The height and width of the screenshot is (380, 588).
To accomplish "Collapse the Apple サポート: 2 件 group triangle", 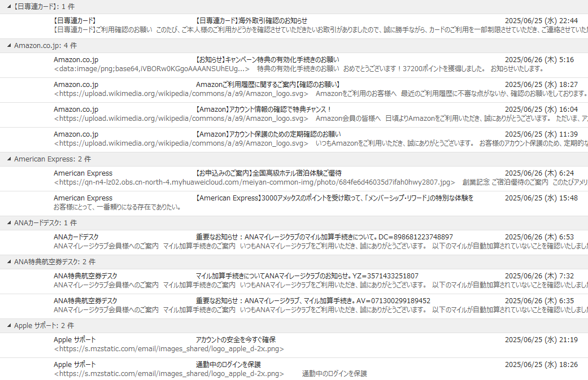I will tap(8, 326).
